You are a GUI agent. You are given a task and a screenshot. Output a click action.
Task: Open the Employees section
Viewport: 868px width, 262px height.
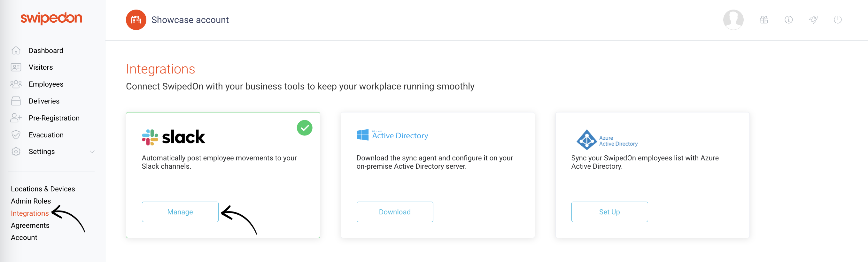(46, 84)
